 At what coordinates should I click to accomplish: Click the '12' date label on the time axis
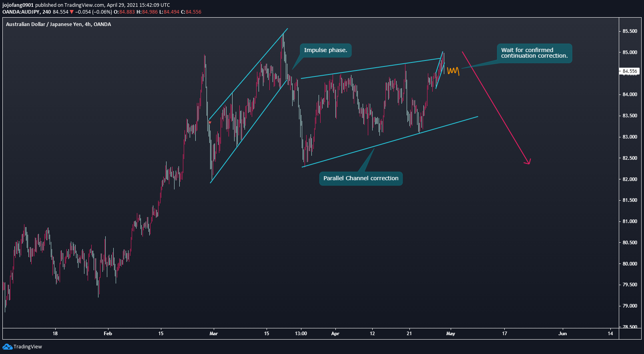372,334
